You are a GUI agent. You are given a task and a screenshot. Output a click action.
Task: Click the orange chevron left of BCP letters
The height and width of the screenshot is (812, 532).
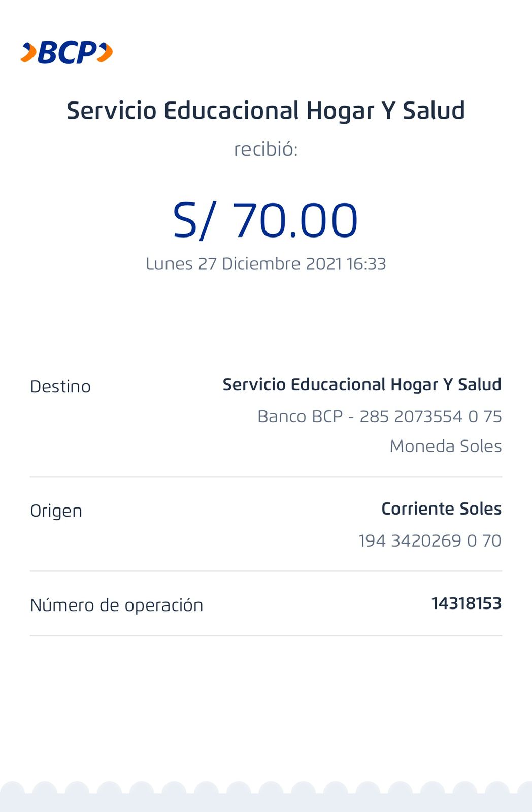pyautogui.click(x=29, y=53)
